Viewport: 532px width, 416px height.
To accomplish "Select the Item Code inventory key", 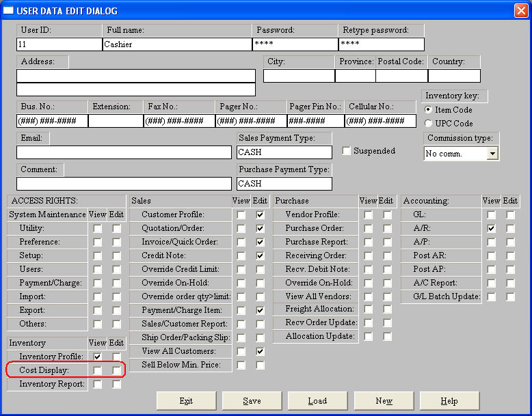I will tap(429, 110).
